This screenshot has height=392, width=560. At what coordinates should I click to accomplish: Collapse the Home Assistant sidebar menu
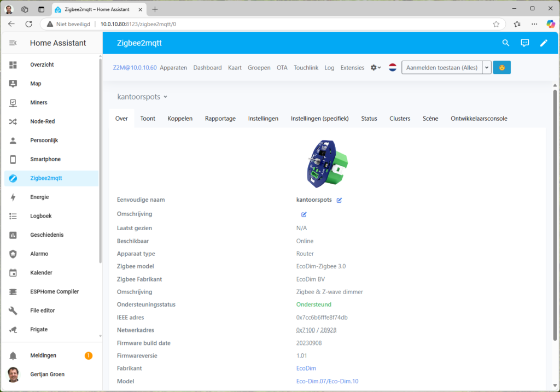pyautogui.click(x=13, y=43)
